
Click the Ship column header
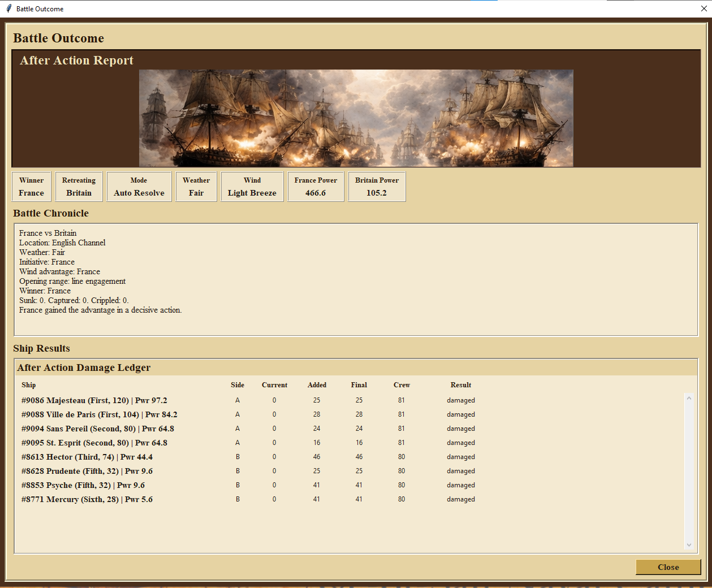(x=29, y=385)
